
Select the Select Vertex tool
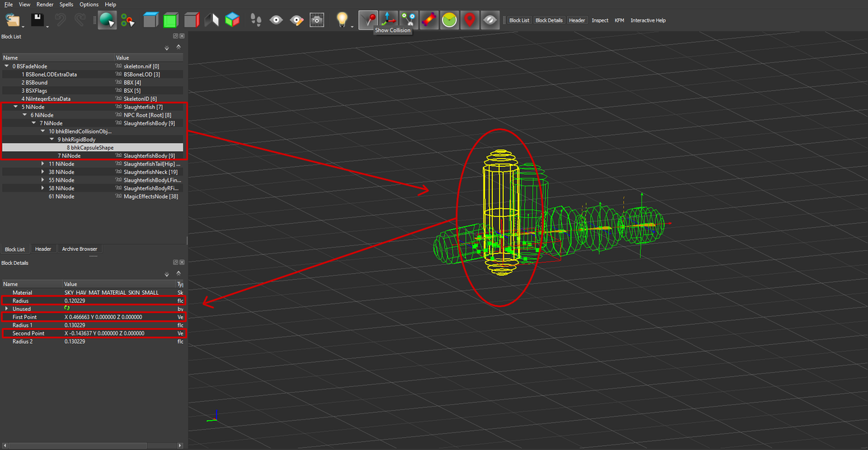pyautogui.click(x=128, y=20)
